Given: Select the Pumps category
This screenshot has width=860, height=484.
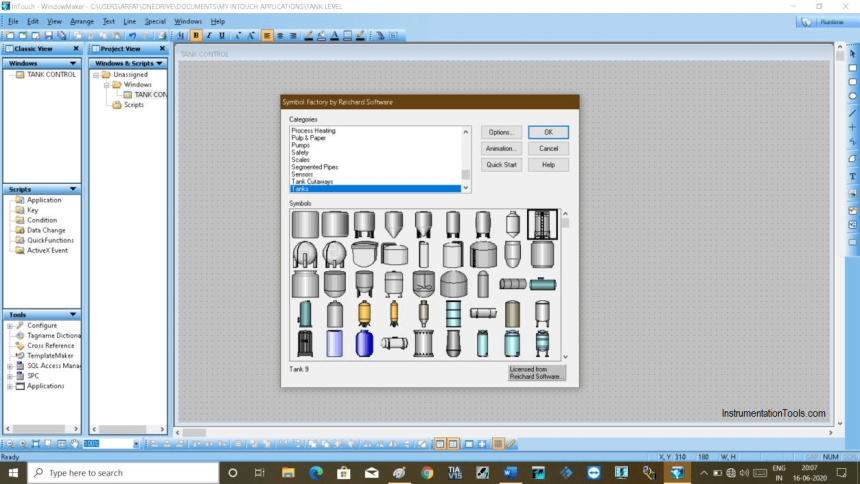Looking at the screenshot, I should [x=301, y=145].
